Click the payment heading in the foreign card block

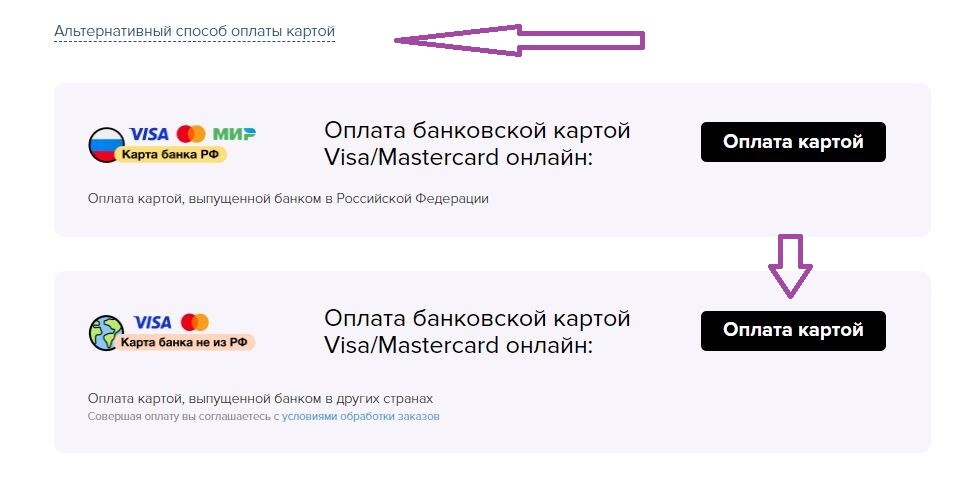477,331
